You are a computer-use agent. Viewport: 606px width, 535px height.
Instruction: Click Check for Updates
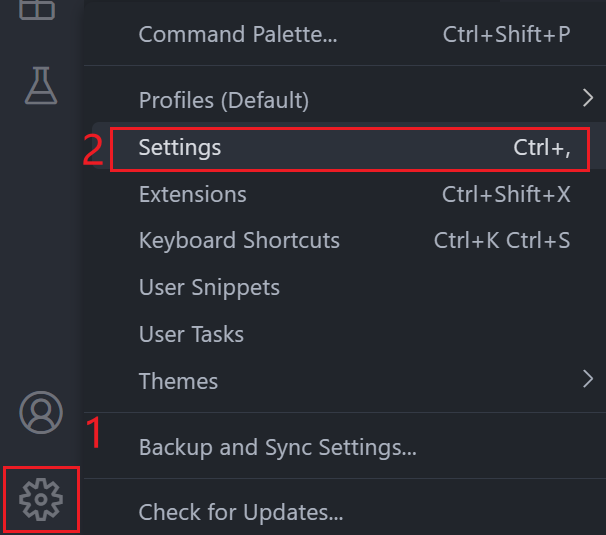[x=241, y=513]
